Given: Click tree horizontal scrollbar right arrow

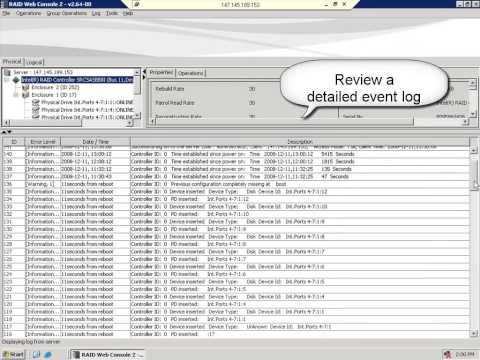Looking at the screenshot, I should tap(130, 123).
